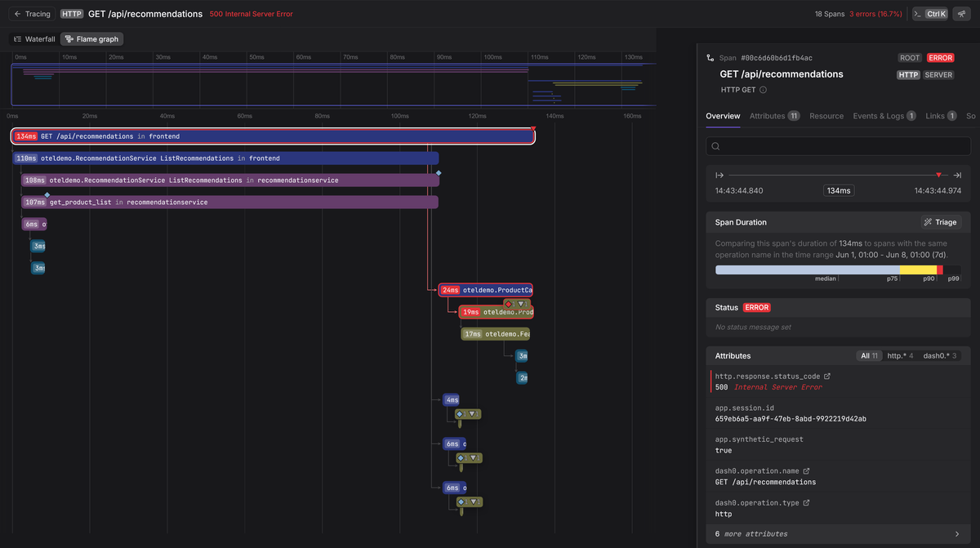Switch to Waterfall view
Image resolution: width=980 pixels, height=548 pixels.
point(34,39)
